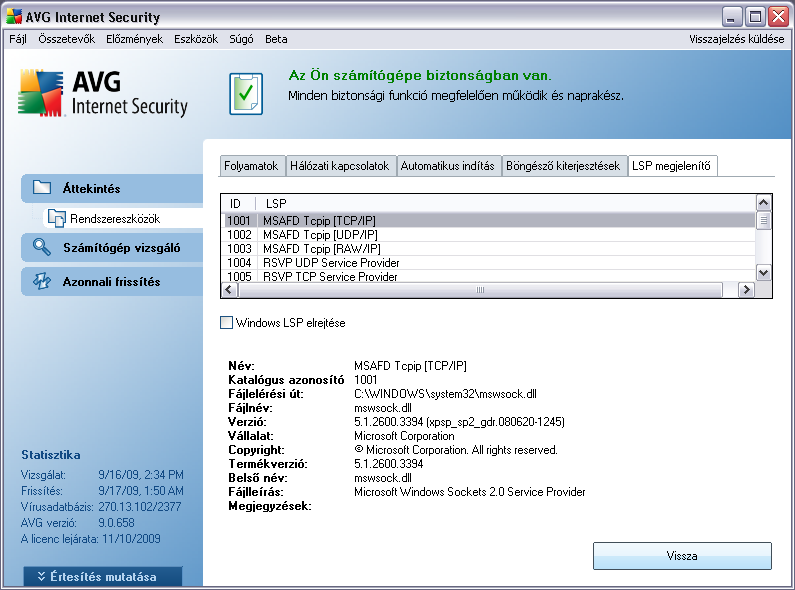Start Azonnali frissítés
This screenshot has height=590, width=795.
(x=112, y=281)
